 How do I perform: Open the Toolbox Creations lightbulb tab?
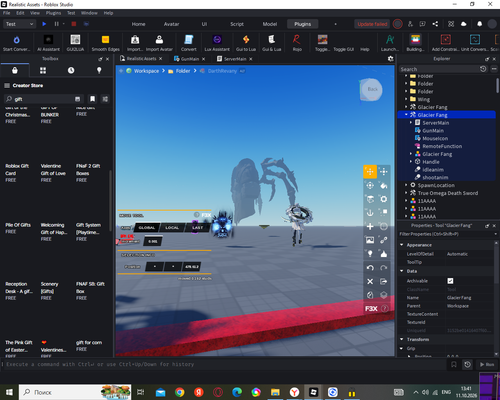click(99, 70)
